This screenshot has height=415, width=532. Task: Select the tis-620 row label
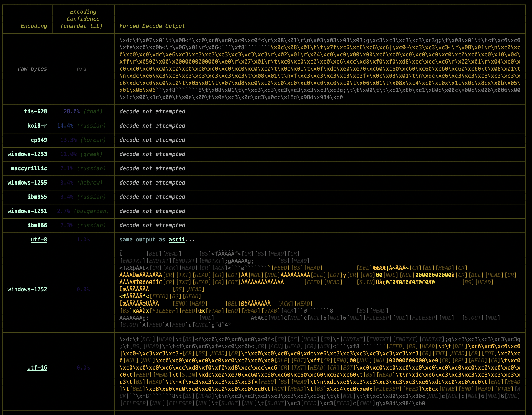click(x=35, y=111)
